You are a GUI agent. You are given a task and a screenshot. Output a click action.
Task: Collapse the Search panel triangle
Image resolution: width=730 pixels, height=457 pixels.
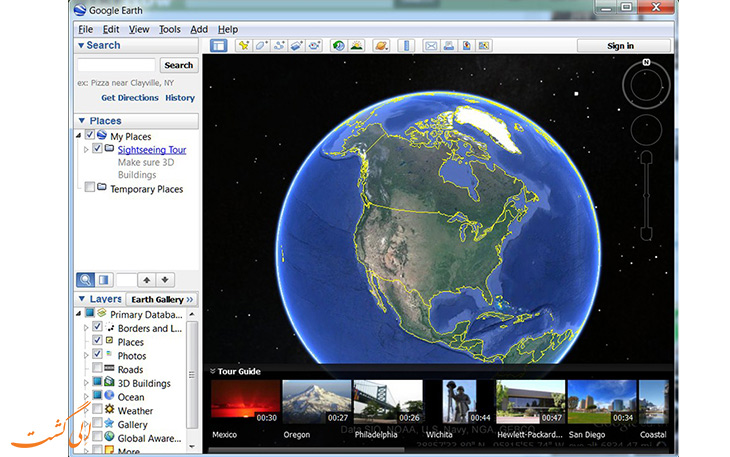pos(81,45)
